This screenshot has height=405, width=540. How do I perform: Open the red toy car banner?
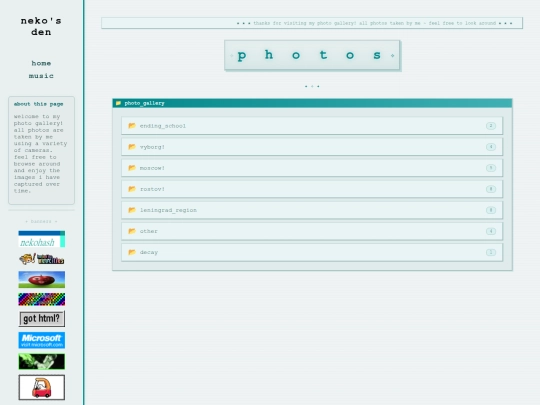pyautogui.click(x=42, y=387)
